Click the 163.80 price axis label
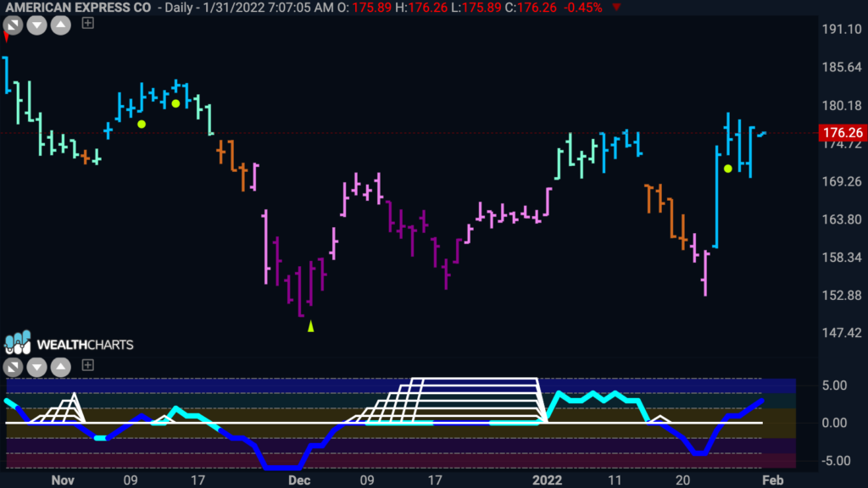The image size is (868, 488). click(842, 219)
